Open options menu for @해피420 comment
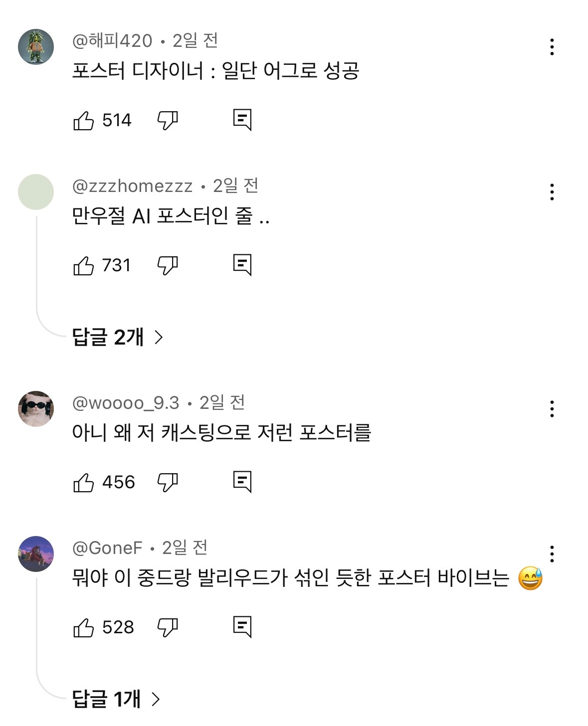This screenshot has width=588, height=726. 552,47
